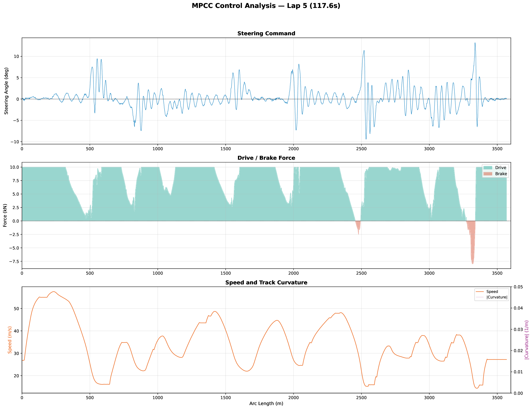Click the '2500' tick under steering plot
The image size is (532, 409).
(361, 149)
